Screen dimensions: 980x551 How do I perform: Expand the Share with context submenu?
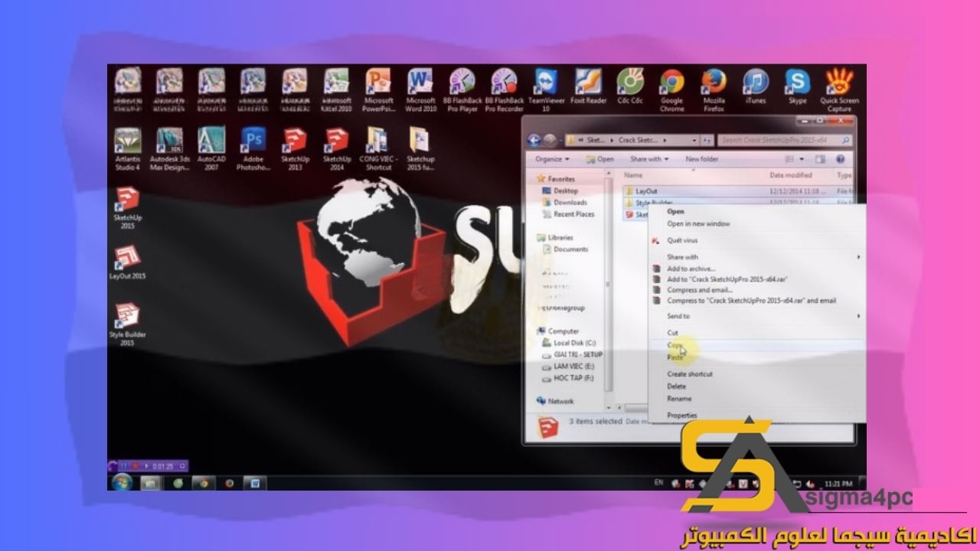[x=757, y=257]
